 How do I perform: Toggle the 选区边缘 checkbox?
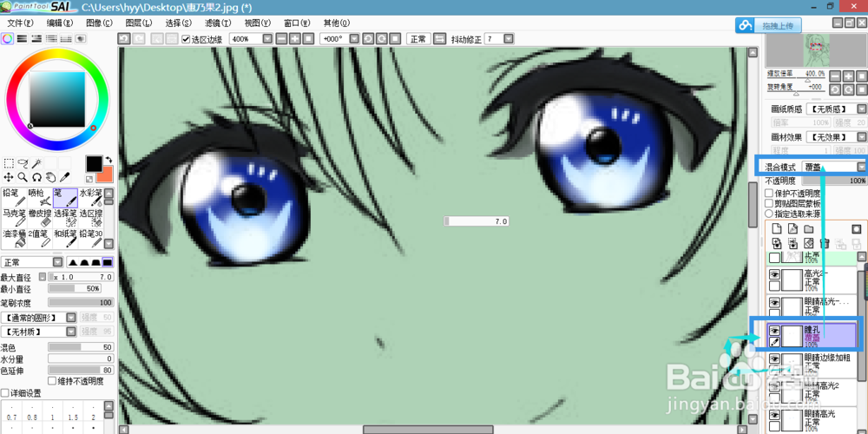(186, 39)
